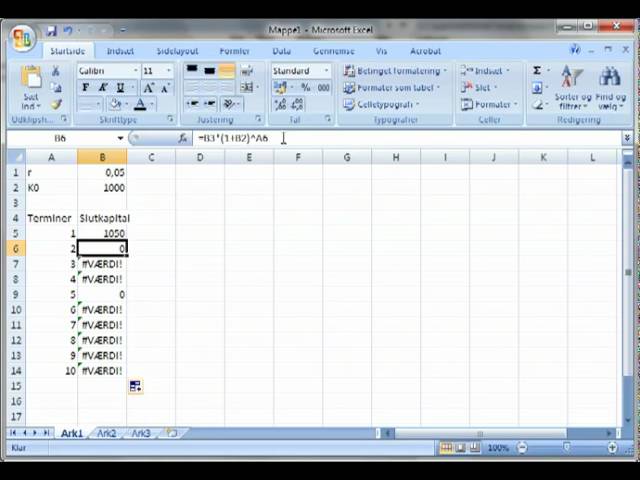Switch to the Vis ribbon tab

tap(381, 51)
